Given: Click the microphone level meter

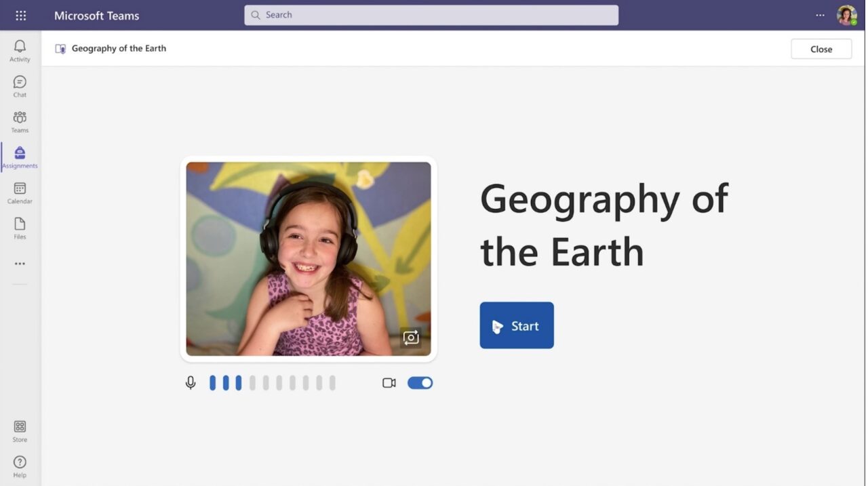Looking at the screenshot, I should tap(271, 382).
